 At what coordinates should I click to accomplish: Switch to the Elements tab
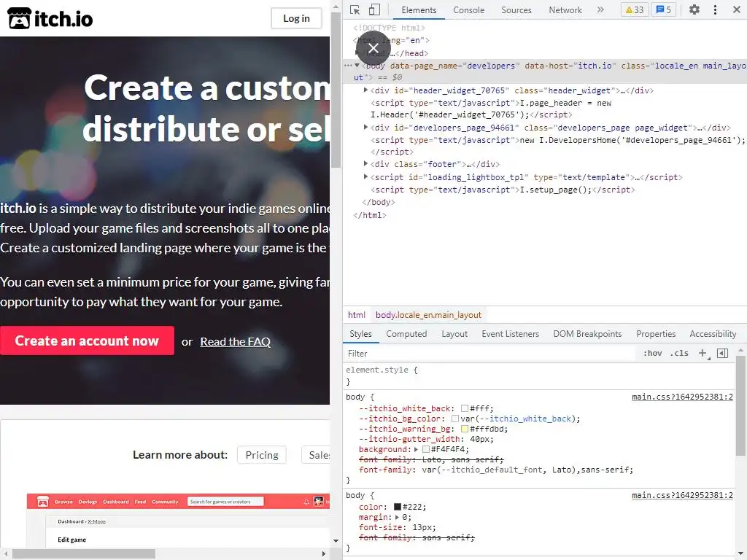coord(419,10)
